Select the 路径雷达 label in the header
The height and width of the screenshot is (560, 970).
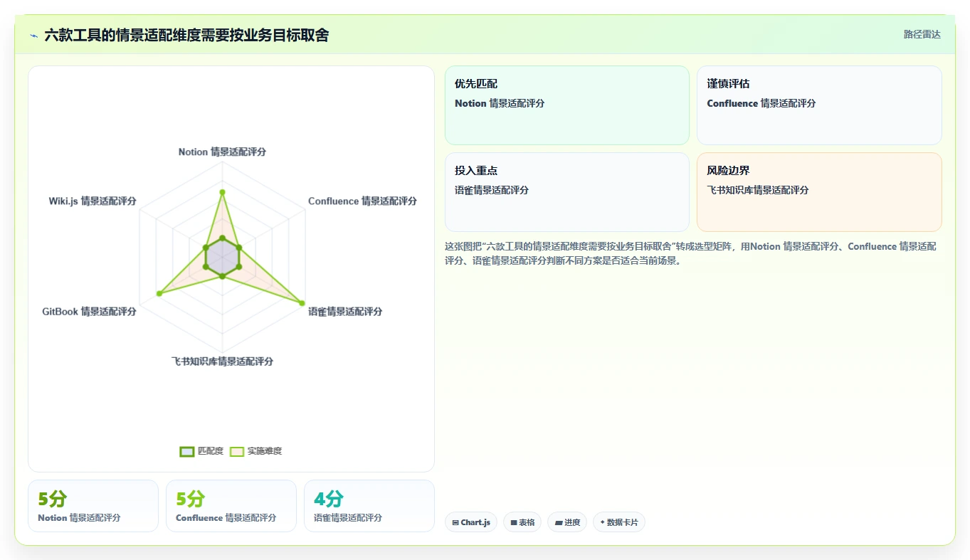(x=922, y=34)
